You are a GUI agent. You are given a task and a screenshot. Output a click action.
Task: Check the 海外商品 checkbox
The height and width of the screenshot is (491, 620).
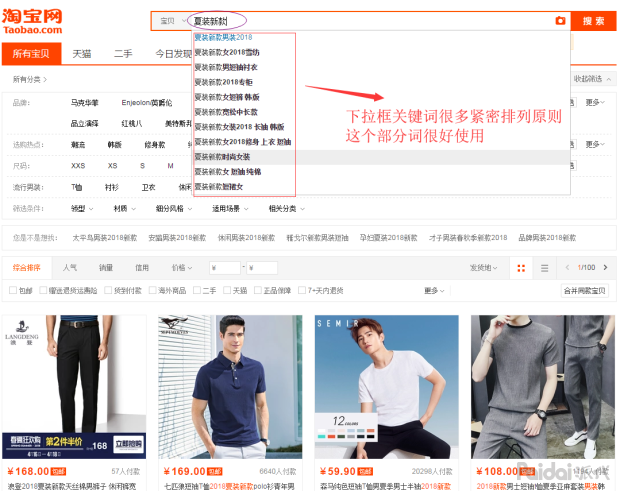(152, 291)
